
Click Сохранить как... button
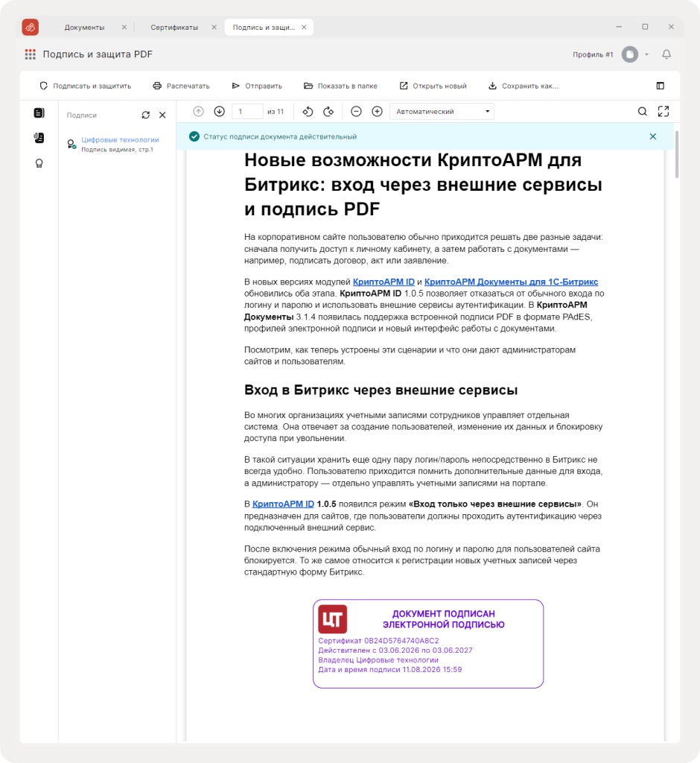click(523, 86)
